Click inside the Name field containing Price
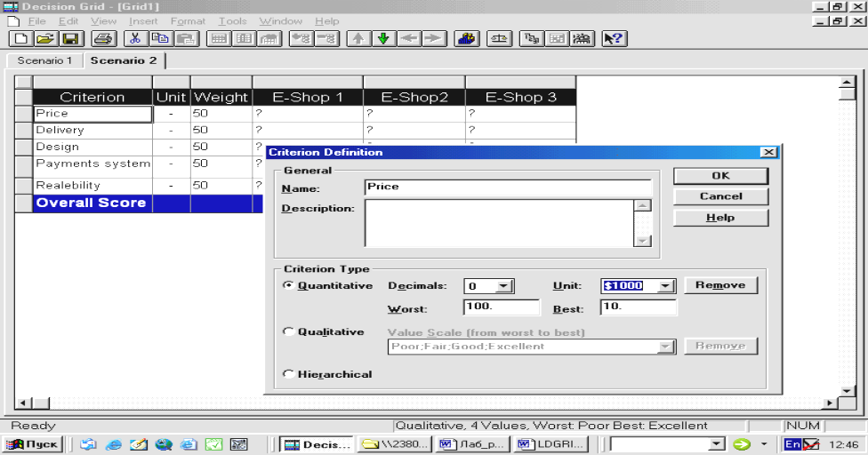 [508, 187]
